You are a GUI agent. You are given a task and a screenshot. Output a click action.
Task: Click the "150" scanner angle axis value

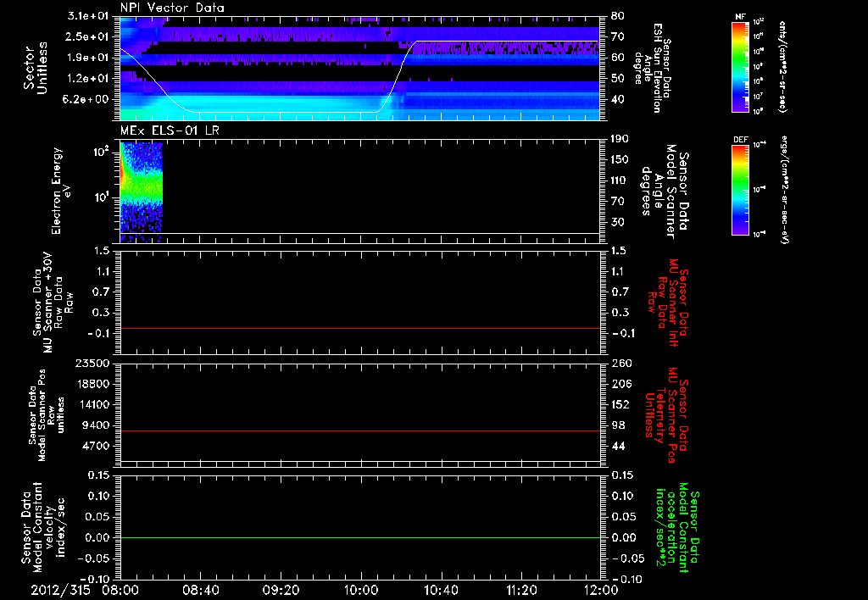point(620,159)
